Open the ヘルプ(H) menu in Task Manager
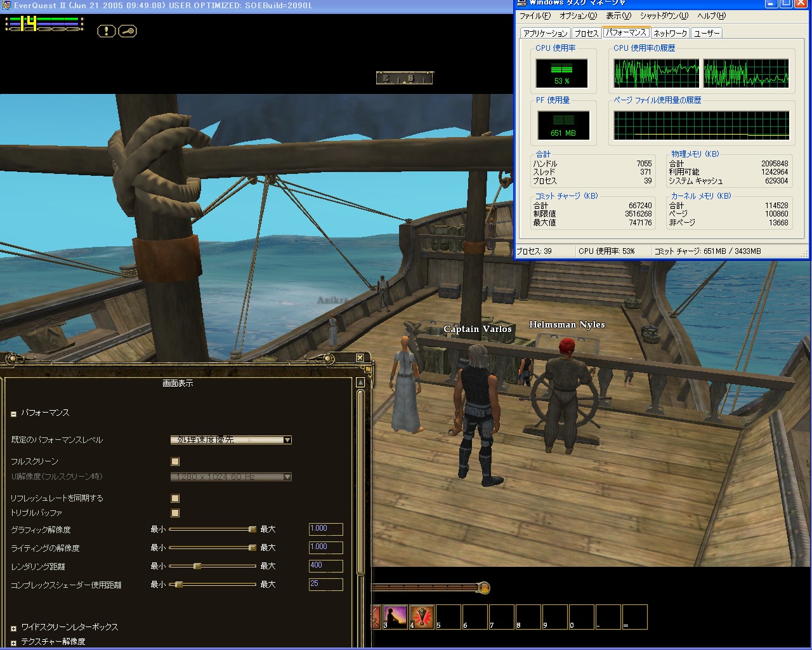Image resolution: width=812 pixels, height=650 pixels. coord(712,16)
